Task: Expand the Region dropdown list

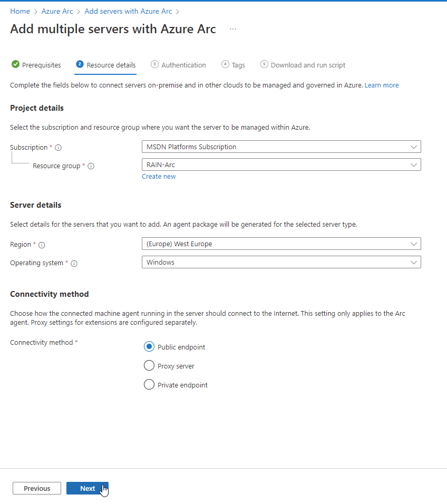Action: tap(281, 244)
